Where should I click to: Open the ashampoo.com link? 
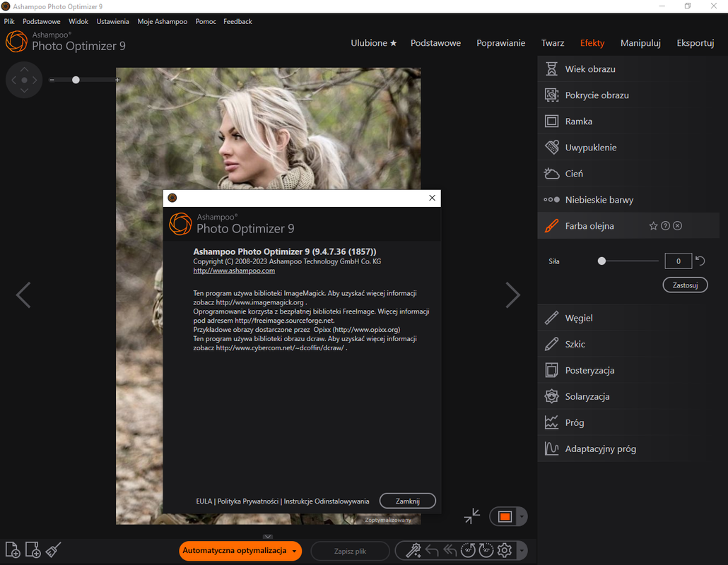pos(234,270)
